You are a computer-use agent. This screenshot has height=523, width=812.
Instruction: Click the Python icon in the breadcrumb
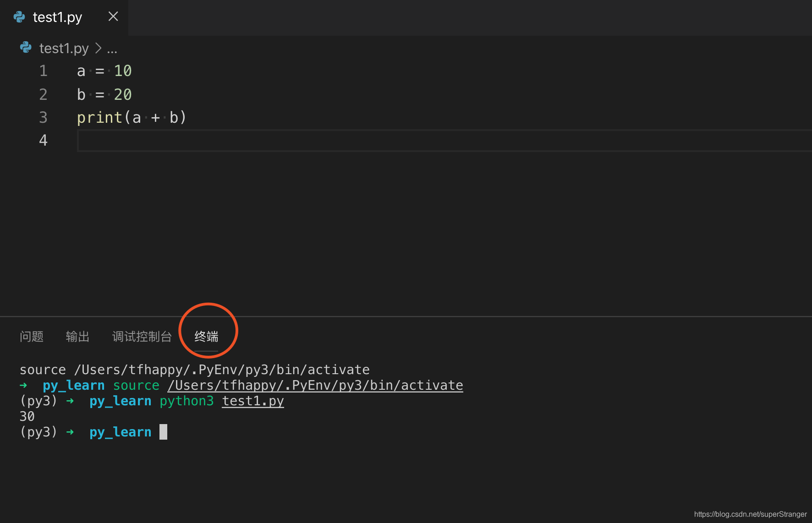click(x=26, y=47)
